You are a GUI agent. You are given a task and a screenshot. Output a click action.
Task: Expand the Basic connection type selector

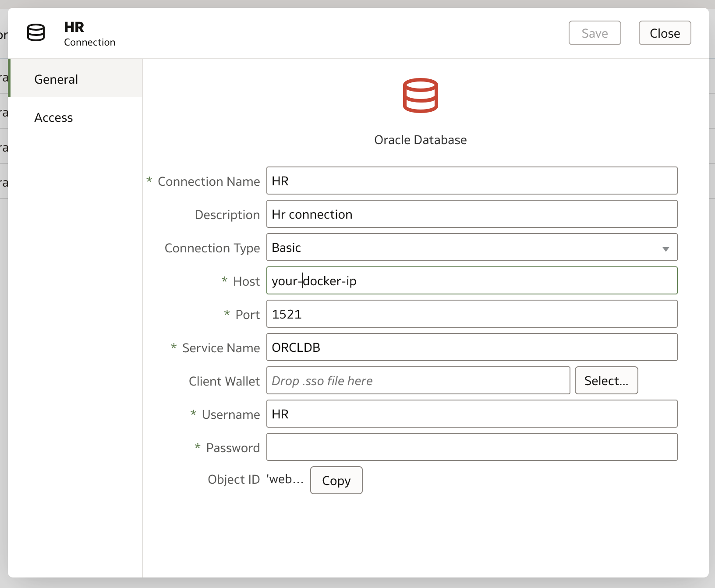pos(471,247)
